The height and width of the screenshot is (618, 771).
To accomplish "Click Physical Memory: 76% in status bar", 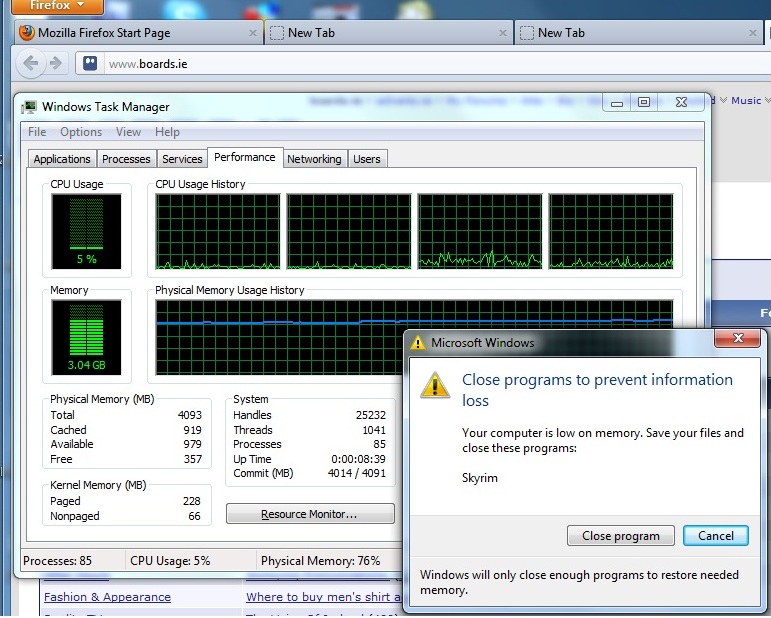I will [x=321, y=561].
